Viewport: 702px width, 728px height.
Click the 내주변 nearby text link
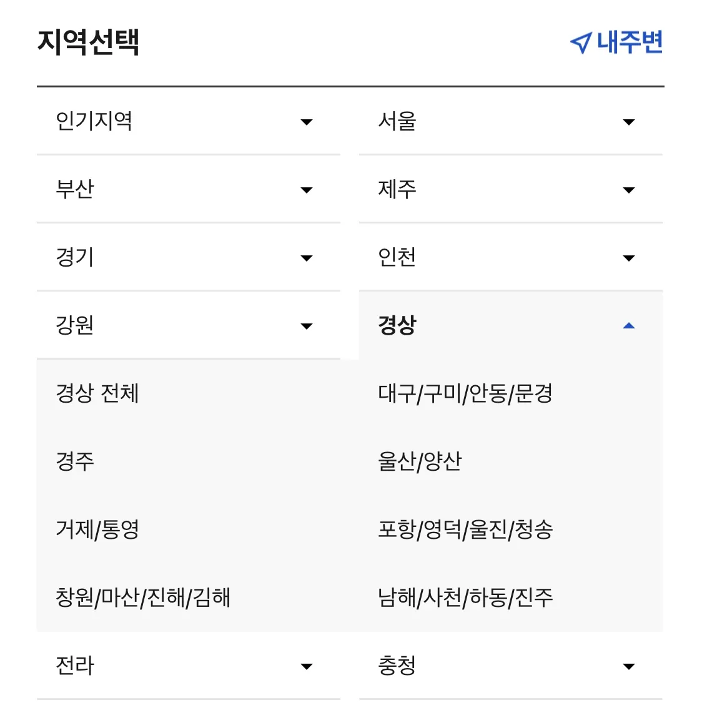click(630, 42)
